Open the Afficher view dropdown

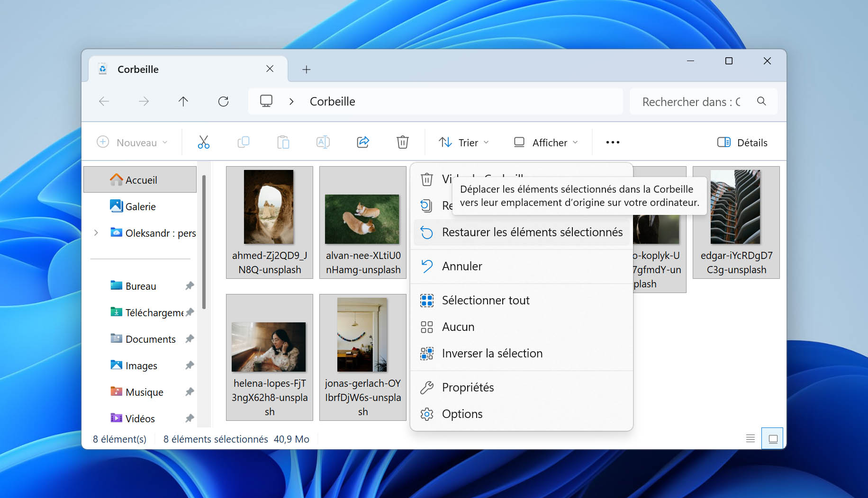pyautogui.click(x=546, y=142)
